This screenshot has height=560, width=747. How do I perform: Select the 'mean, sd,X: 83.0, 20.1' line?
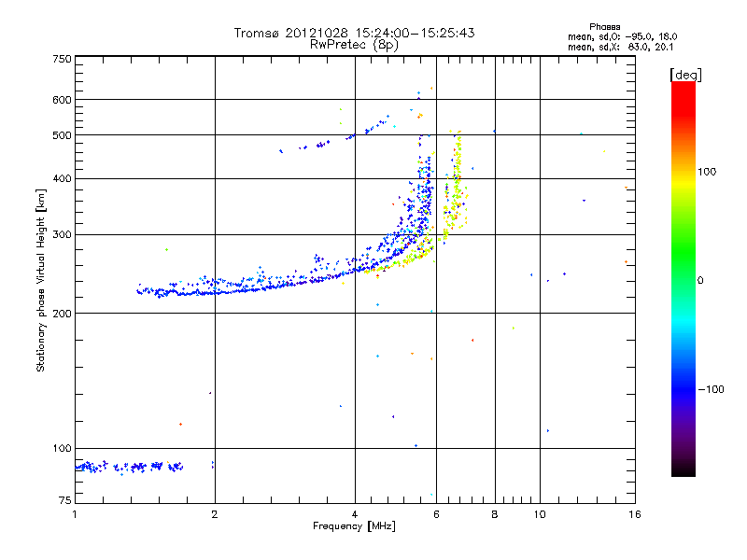620,47
